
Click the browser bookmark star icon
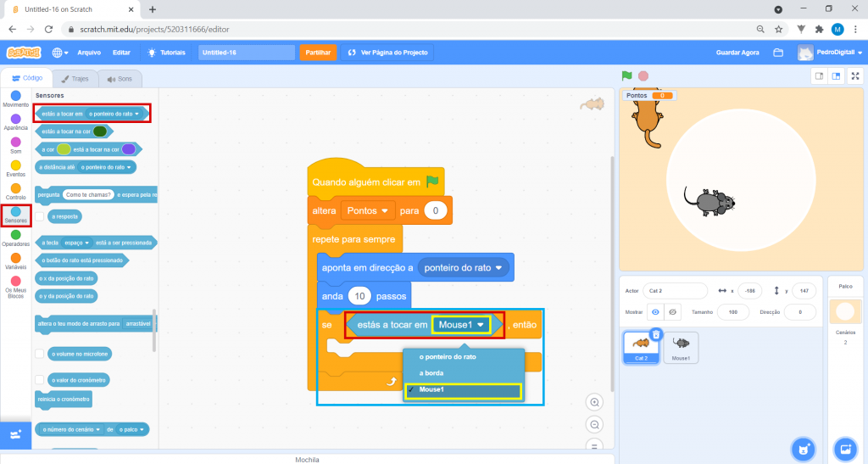pyautogui.click(x=778, y=30)
